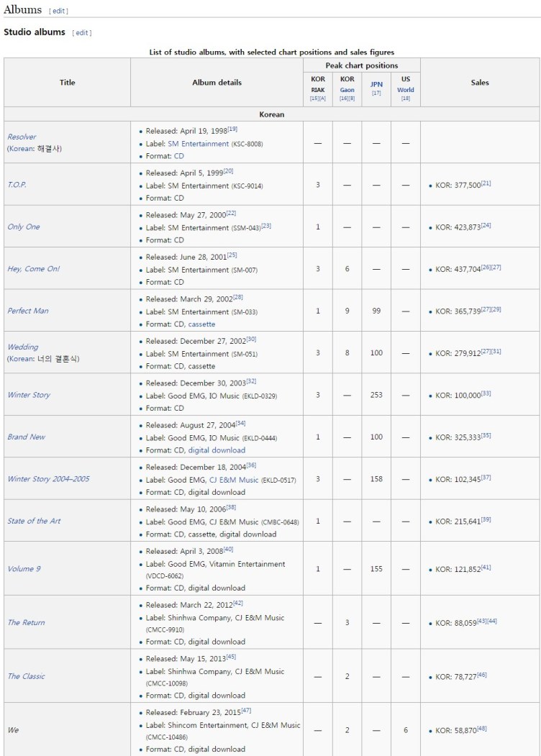Open the State of the Art link
541x756 pixels.
click(34, 521)
